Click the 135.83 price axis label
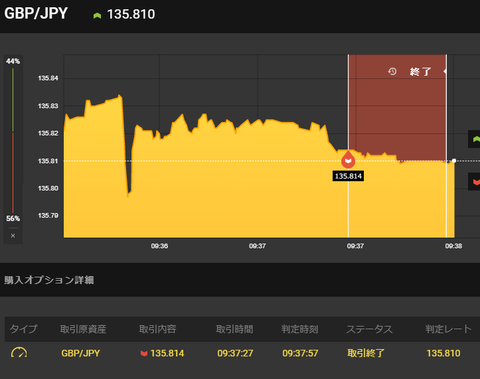The image size is (480, 379). pyautogui.click(x=48, y=106)
